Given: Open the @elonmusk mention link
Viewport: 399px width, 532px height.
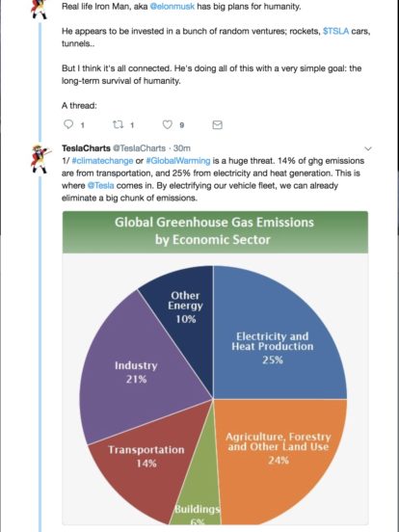Looking at the screenshot, I should (x=173, y=7).
